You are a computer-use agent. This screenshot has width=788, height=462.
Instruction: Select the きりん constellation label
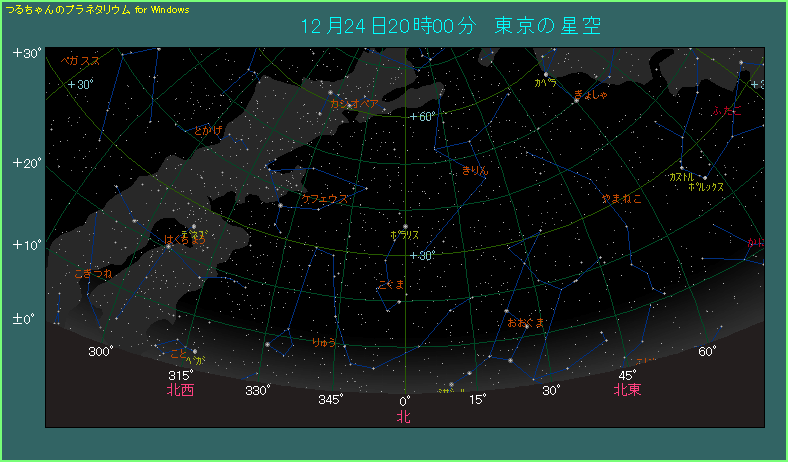475,171
